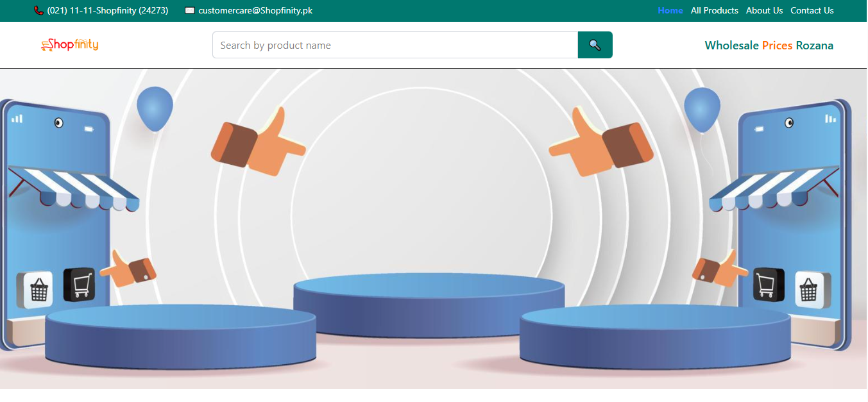
Task: Focus the Search by product name field
Action: (395, 46)
